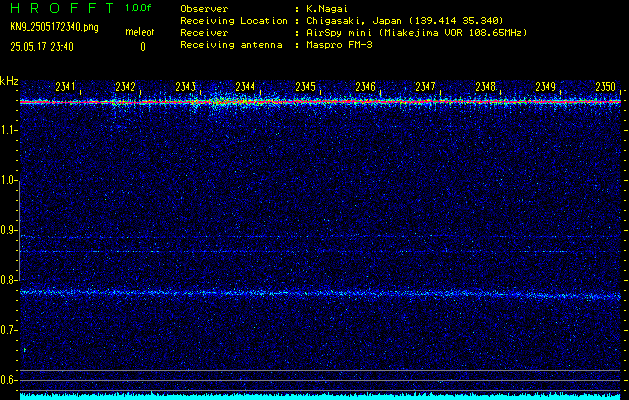Click the Observer field label
This screenshot has height=400, width=629.
[204, 8]
